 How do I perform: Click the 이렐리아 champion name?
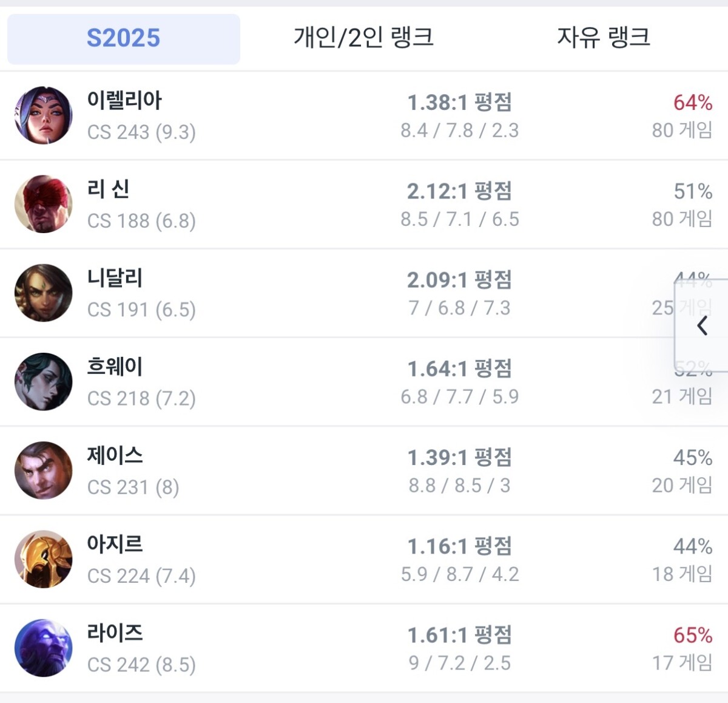(124, 101)
